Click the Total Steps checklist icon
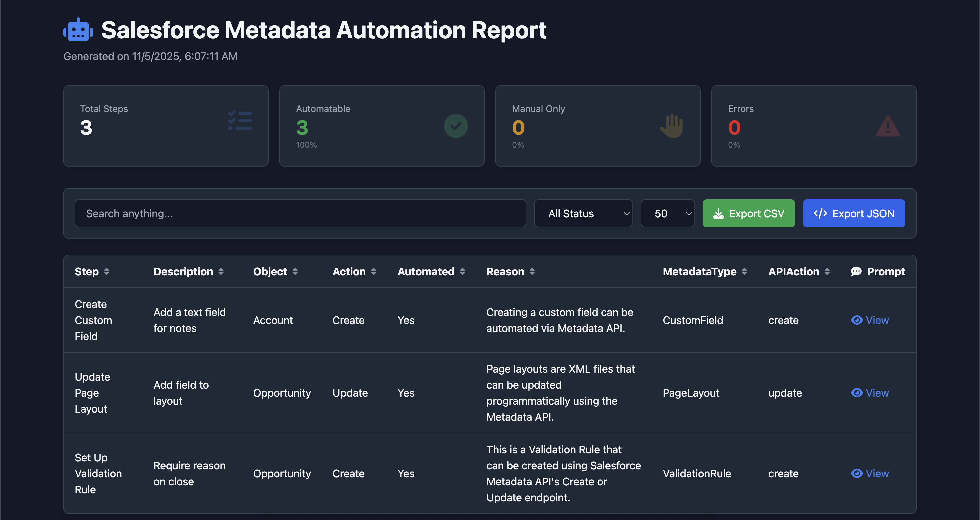The width and height of the screenshot is (980, 520). click(240, 121)
